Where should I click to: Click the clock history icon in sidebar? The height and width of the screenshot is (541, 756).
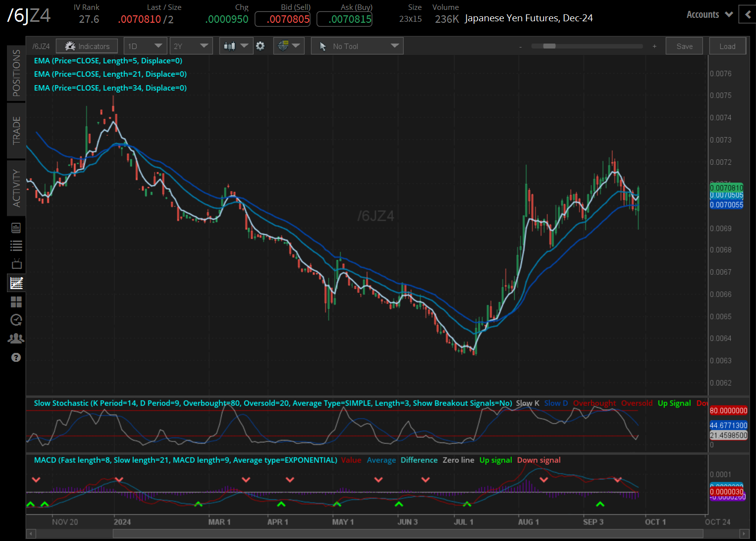(16, 320)
